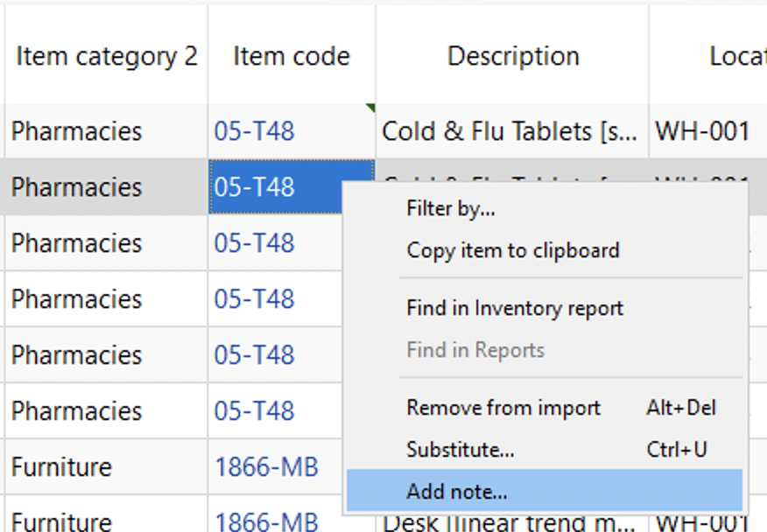The height and width of the screenshot is (532, 767).
Task: Sort by the 'Item code' column header
Action: pyautogui.click(x=292, y=57)
